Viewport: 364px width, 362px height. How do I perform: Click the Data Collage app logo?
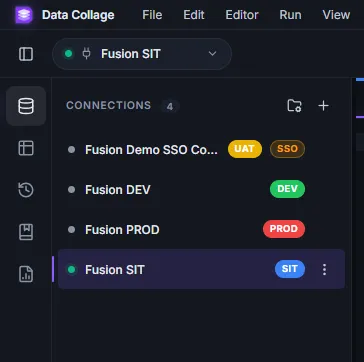click(24, 15)
